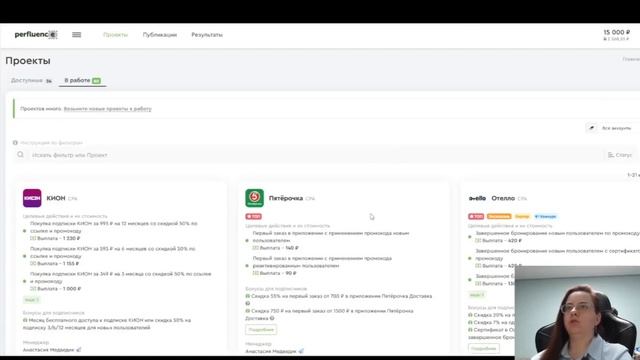Select the 'Выплата - 1 000 ₽' payout line
The height and width of the screenshot is (360, 640).
click(56, 289)
